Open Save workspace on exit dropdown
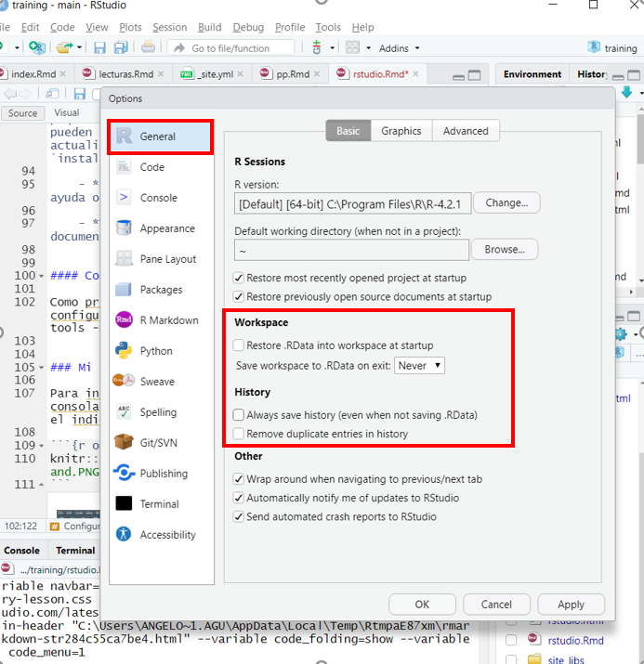 419,366
